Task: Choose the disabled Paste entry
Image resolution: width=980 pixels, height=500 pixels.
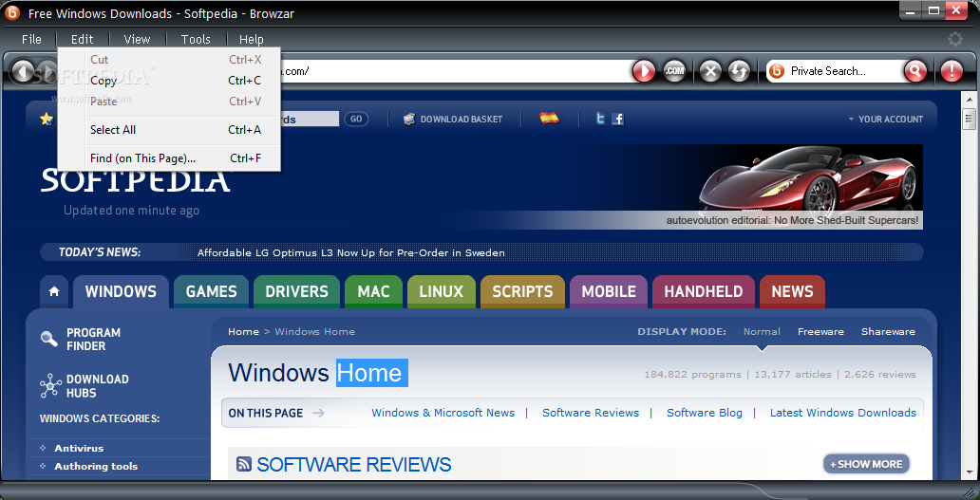Action: point(169,102)
